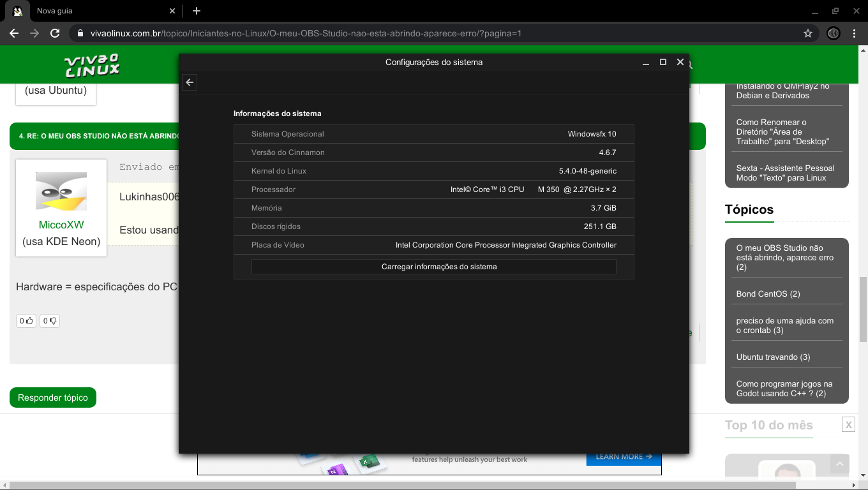Open Sexta Assistente Pessoal article
This screenshot has height=490, width=868.
[785, 173]
